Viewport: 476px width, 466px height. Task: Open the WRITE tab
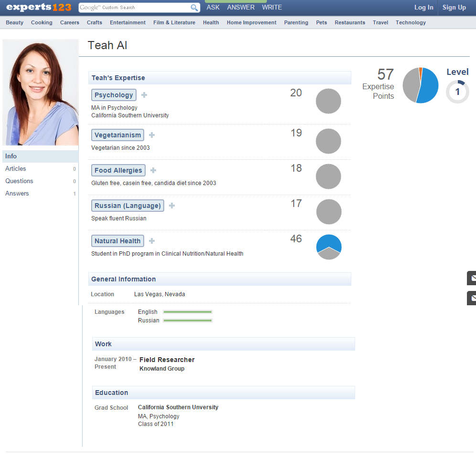tap(272, 7)
